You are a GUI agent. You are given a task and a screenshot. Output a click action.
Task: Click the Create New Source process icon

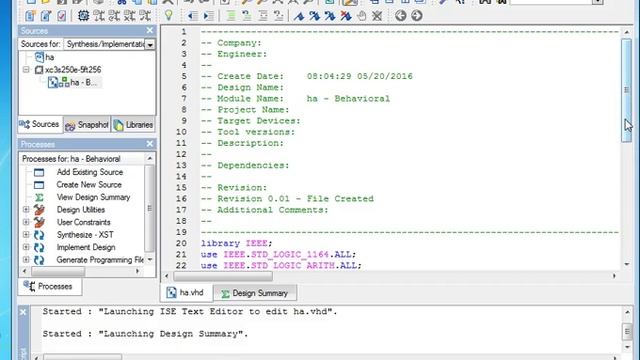pyautogui.click(x=39, y=185)
